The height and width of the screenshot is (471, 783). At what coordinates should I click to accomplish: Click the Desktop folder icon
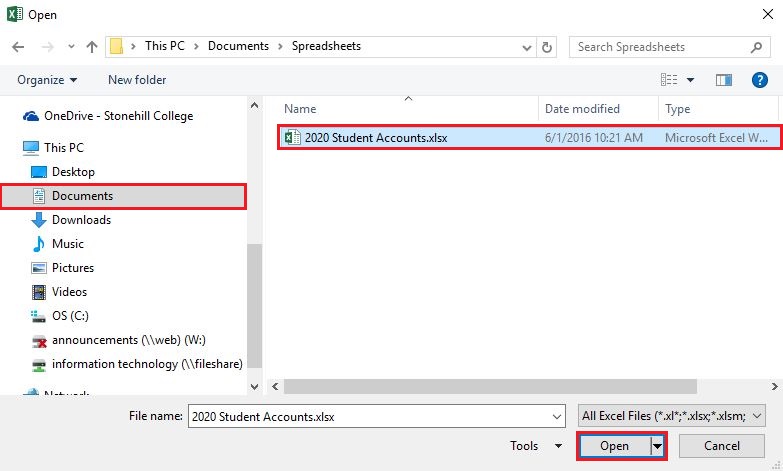tap(38, 172)
